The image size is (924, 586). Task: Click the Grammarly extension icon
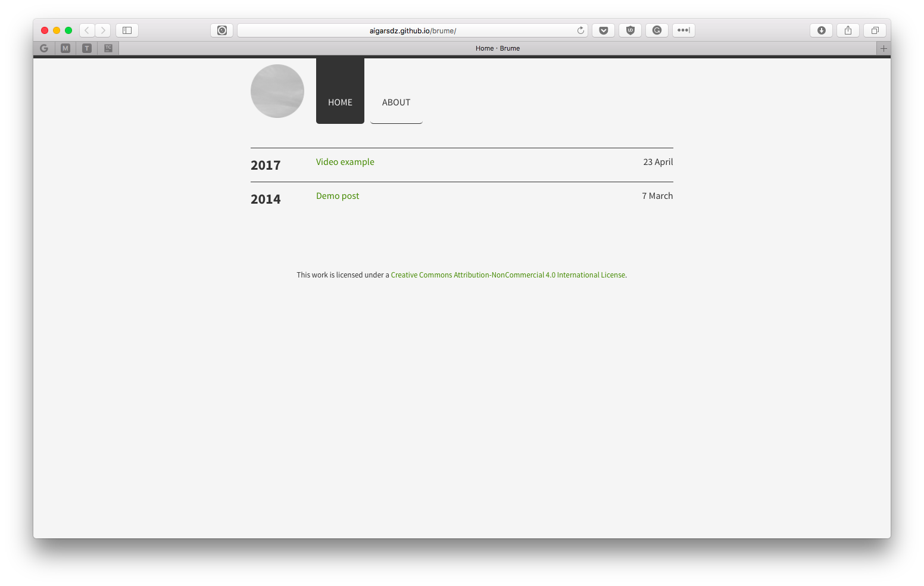click(x=657, y=30)
